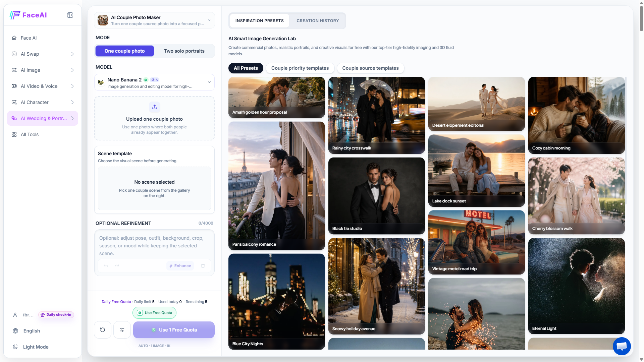The height and width of the screenshot is (362, 644).
Task: Choose Black tie studio preset thumbnail
Action: pyautogui.click(x=376, y=196)
